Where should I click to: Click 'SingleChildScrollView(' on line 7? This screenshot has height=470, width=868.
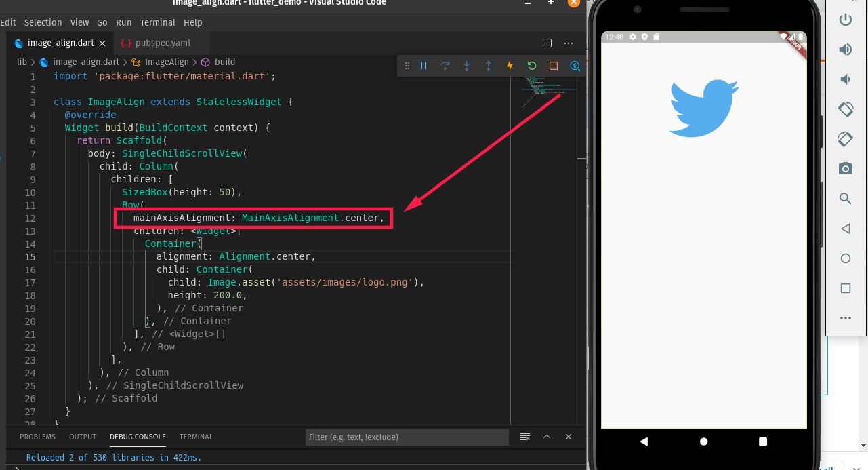tap(185, 153)
